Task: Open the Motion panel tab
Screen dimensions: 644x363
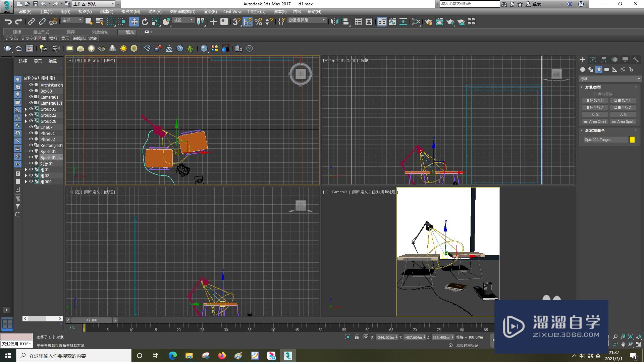Action: coord(614,60)
